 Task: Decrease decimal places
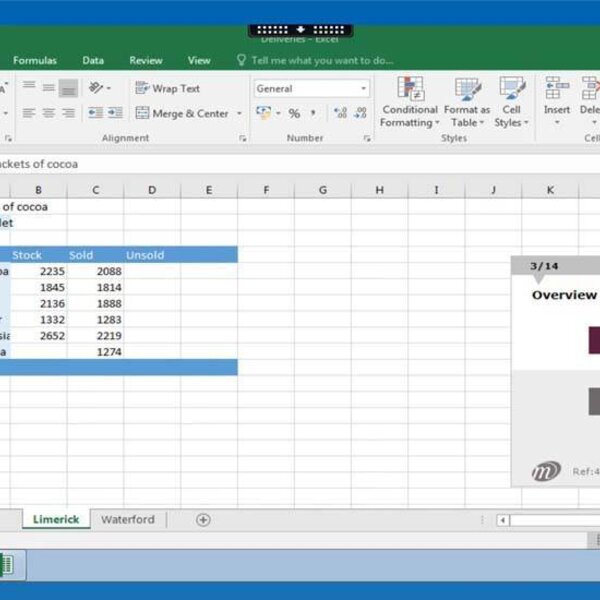tap(360, 113)
